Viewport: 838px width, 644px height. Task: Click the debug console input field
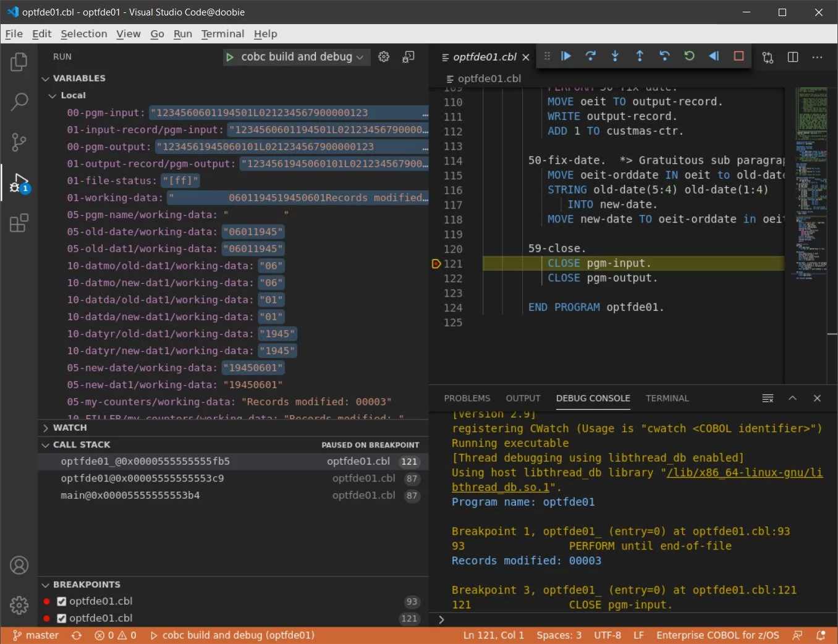[630, 620]
